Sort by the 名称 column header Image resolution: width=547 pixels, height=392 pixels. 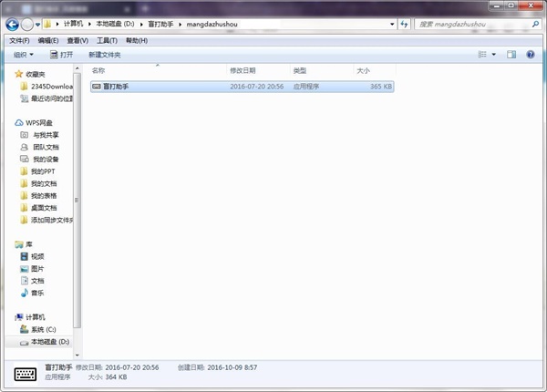coord(158,70)
